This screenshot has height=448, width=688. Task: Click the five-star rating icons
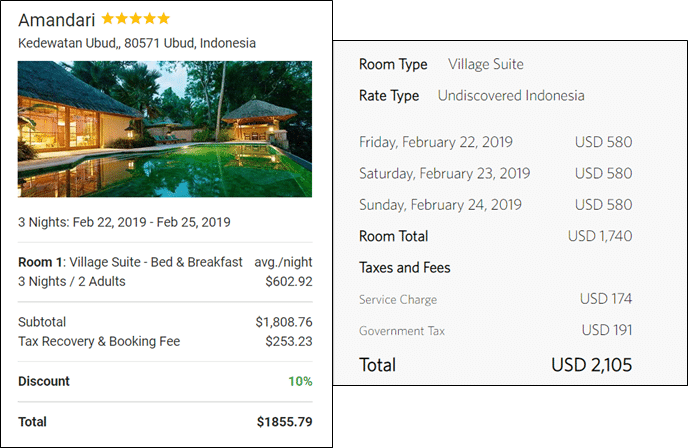[x=136, y=19]
